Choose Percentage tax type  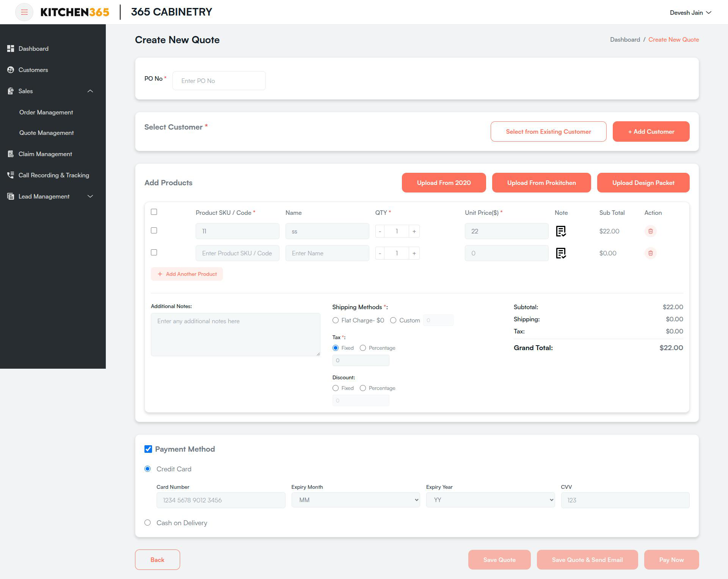point(363,348)
